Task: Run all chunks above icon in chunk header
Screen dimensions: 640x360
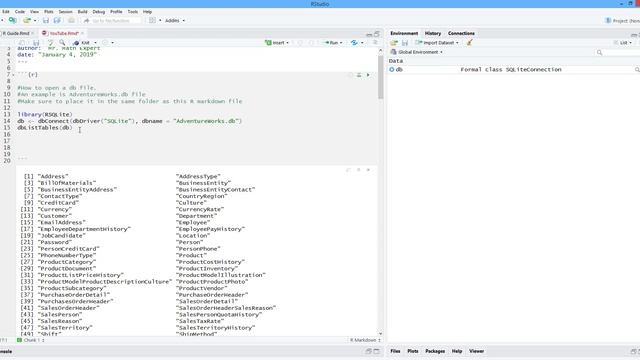Action: coord(359,75)
